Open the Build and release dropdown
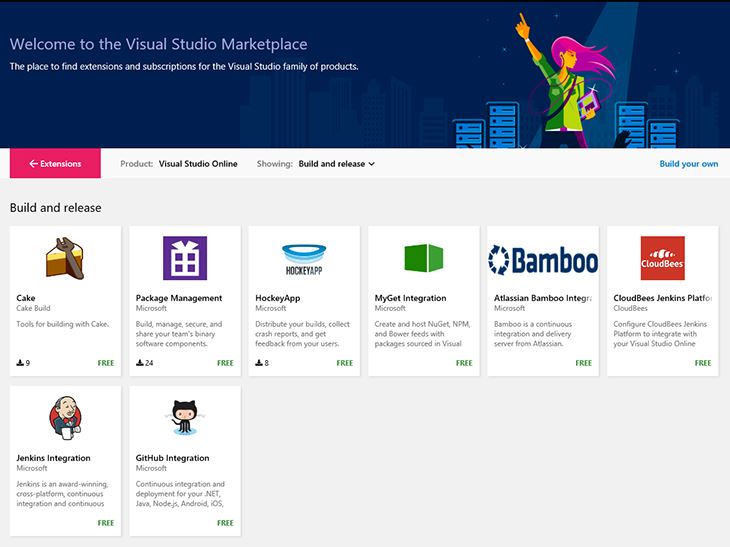 (337, 164)
